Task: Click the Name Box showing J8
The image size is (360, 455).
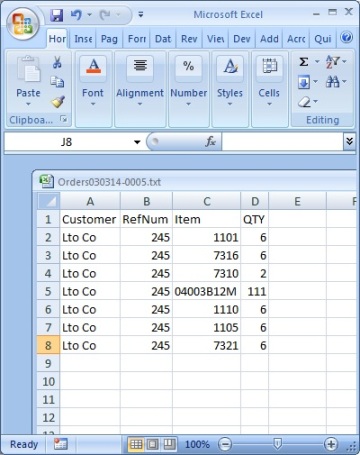Action: click(x=67, y=142)
